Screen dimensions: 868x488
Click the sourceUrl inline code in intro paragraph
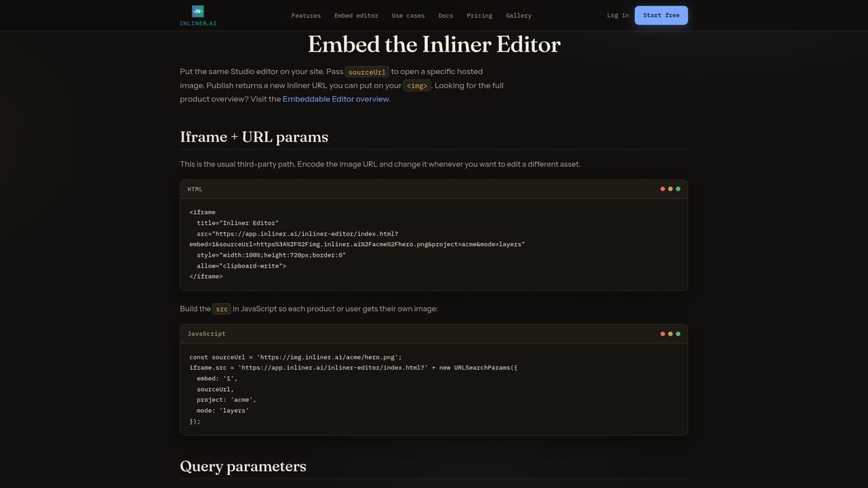tap(367, 72)
